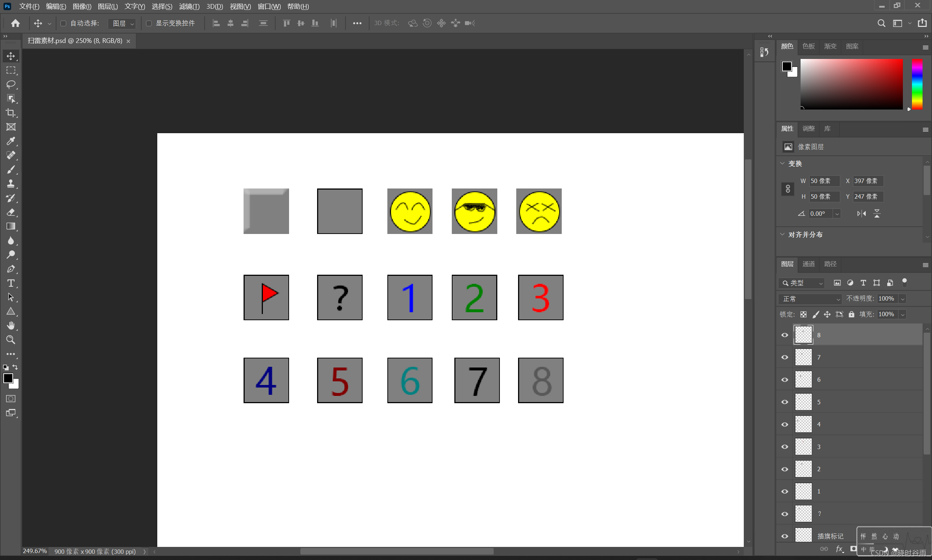Hide layer 8 with its eye icon
Screen dimensions: 932x560
coord(785,335)
